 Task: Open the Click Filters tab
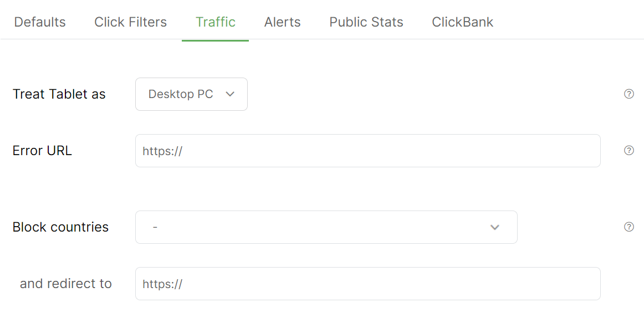click(x=130, y=22)
